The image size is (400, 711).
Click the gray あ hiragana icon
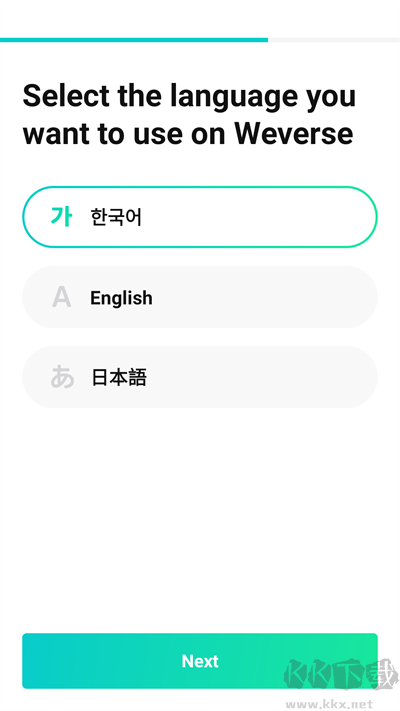click(62, 377)
